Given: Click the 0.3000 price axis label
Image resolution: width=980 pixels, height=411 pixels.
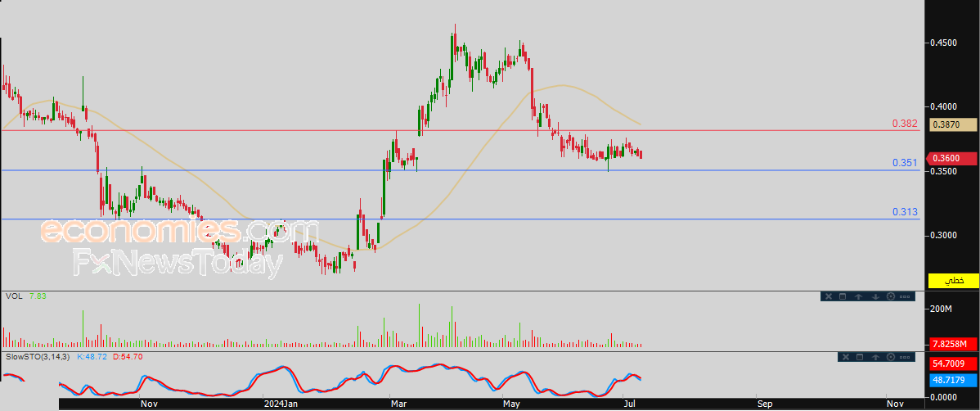Looking at the screenshot, I should [944, 235].
